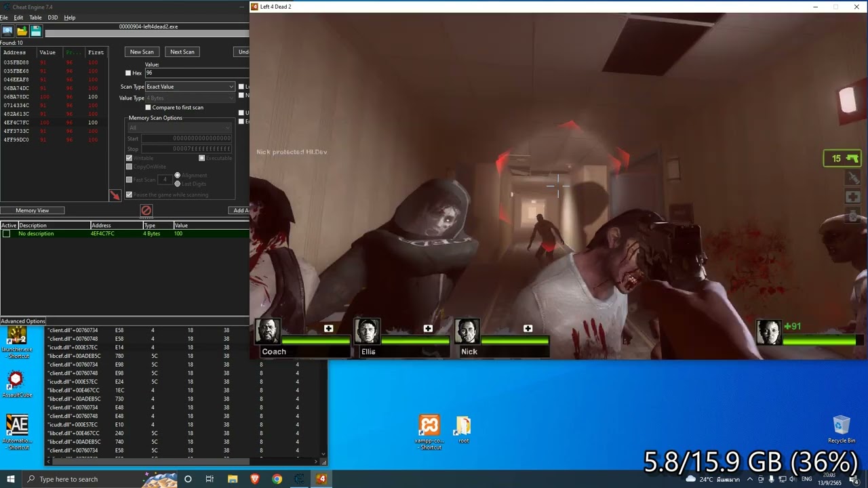The width and height of the screenshot is (868, 488).
Task: Open Google Chrome from taskbar
Action: click(277, 479)
